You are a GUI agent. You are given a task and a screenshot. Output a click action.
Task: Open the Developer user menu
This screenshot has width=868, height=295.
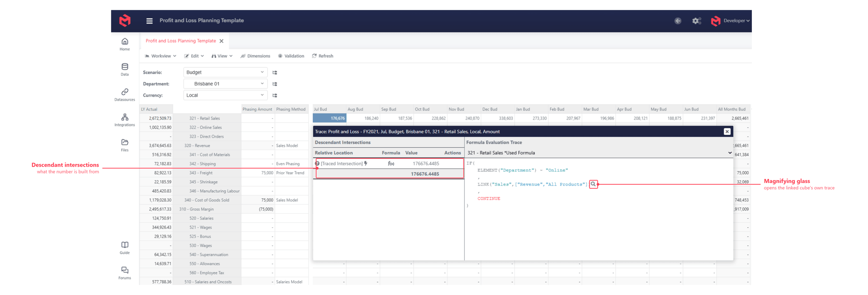tap(731, 21)
